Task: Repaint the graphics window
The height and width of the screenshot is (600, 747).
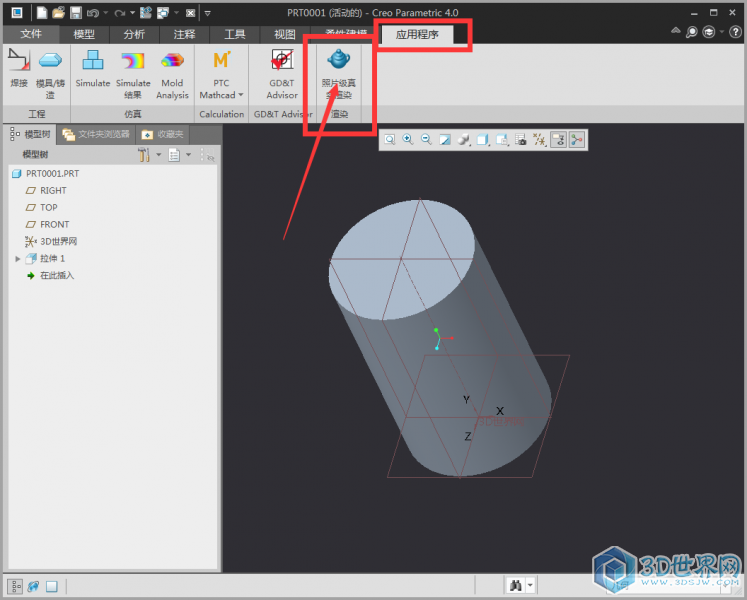Action: (444, 140)
